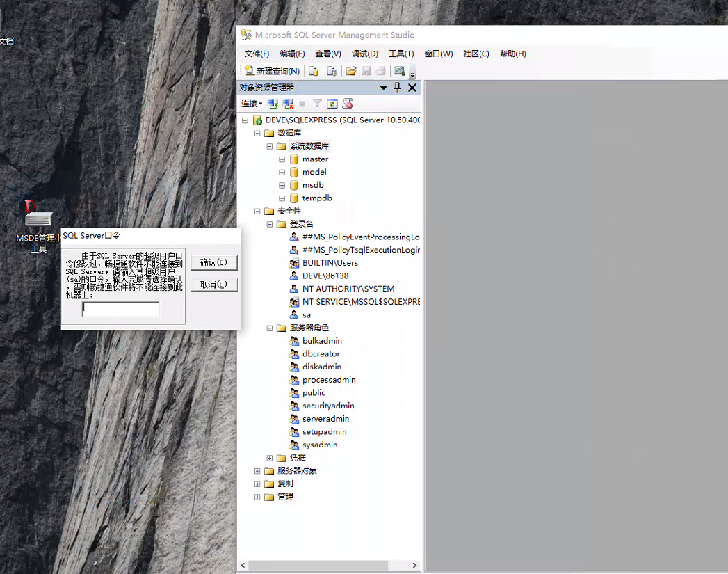Select the public server role

[314, 393]
